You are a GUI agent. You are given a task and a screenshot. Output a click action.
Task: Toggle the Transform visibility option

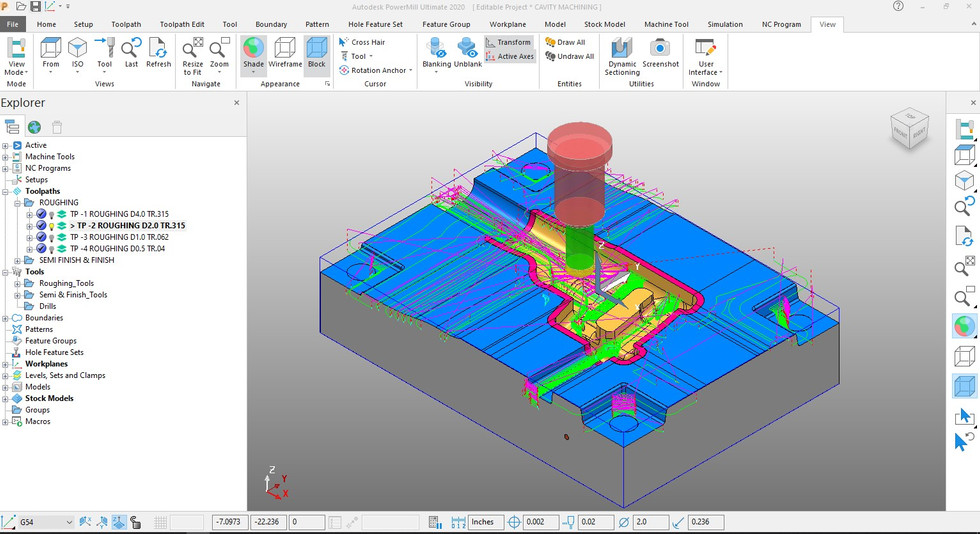coord(508,42)
